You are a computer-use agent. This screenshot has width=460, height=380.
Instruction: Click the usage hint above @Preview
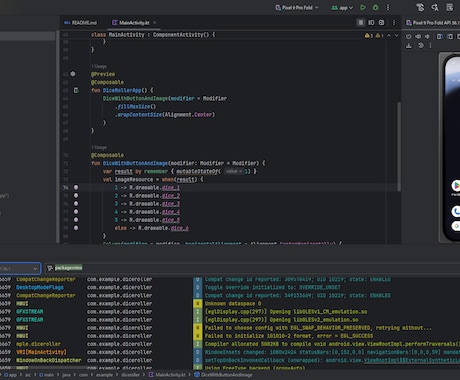99,66
